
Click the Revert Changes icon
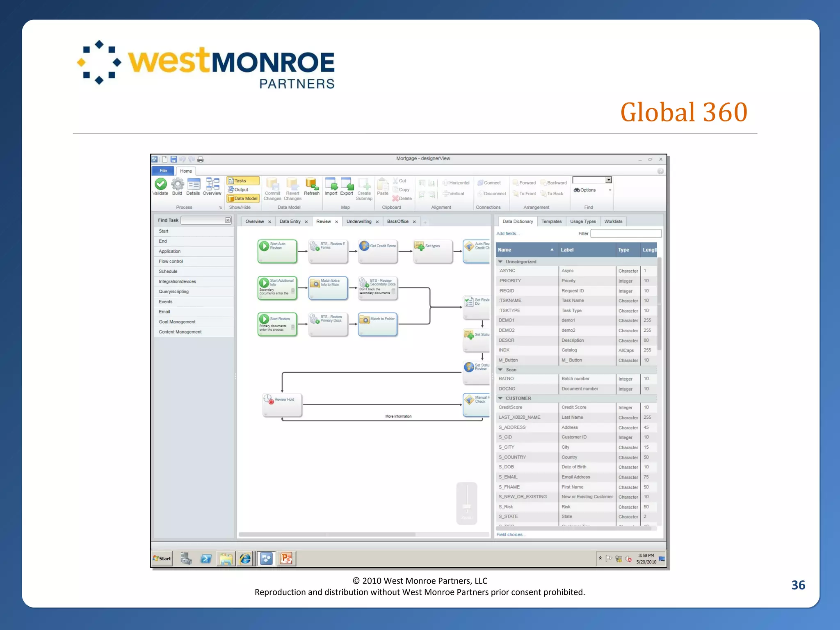coord(292,184)
